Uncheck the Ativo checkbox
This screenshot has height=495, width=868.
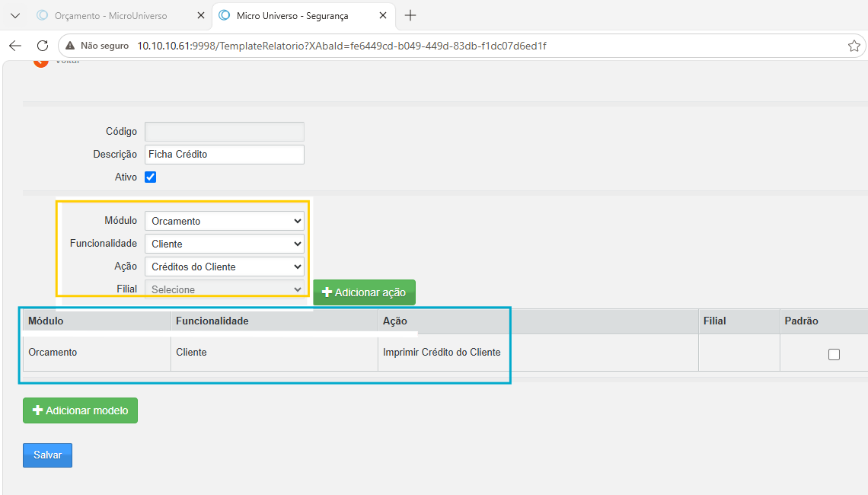(150, 177)
